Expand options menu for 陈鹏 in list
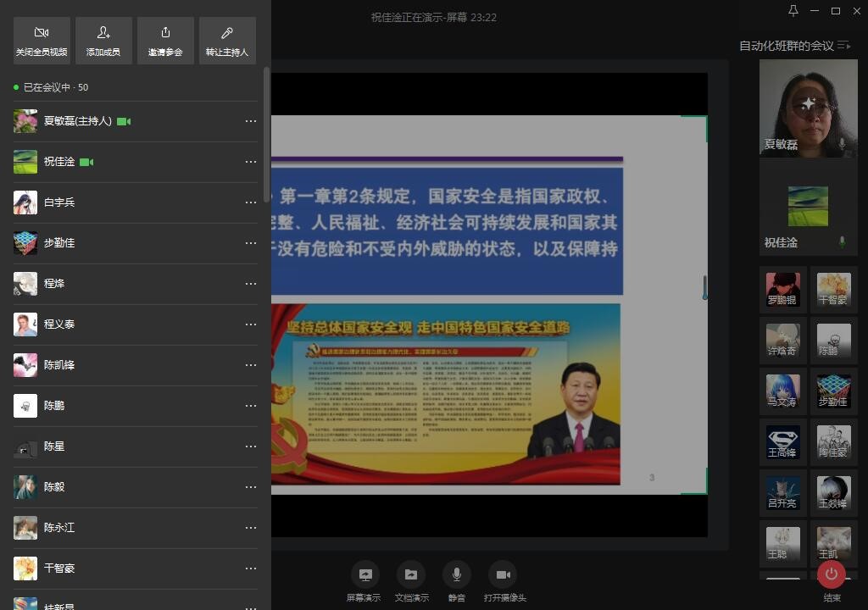This screenshot has width=868, height=610. [x=250, y=406]
